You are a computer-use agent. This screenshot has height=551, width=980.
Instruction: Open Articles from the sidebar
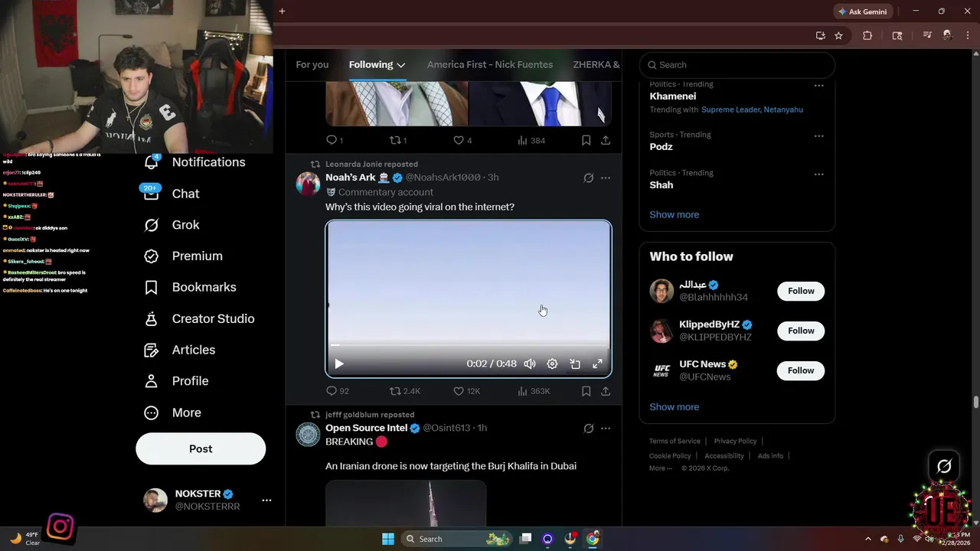point(180,350)
